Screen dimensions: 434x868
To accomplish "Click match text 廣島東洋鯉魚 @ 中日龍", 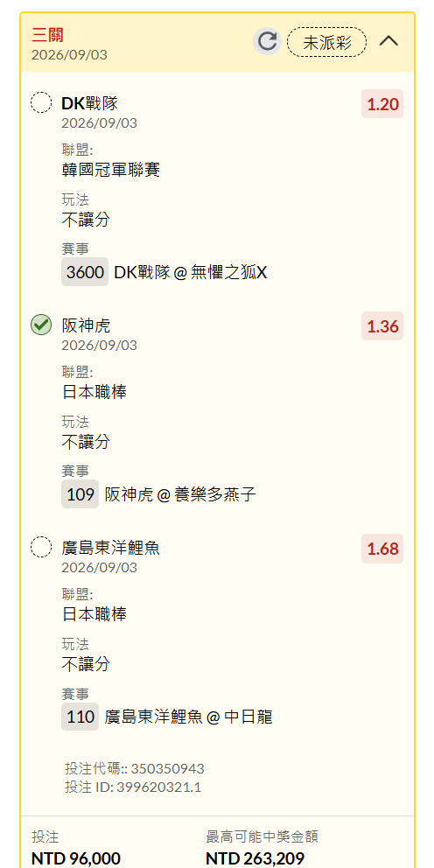I will pyautogui.click(x=189, y=717).
